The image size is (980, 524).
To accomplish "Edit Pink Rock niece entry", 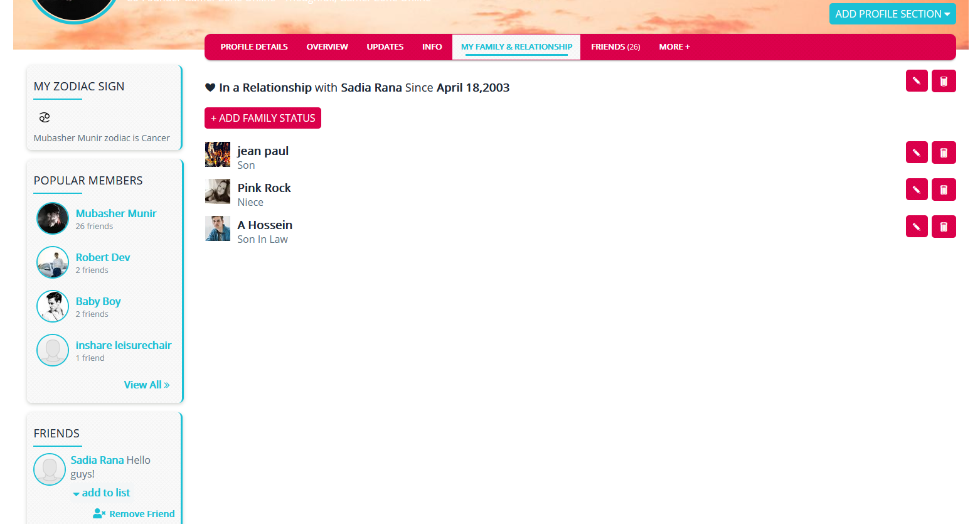I will (x=916, y=190).
